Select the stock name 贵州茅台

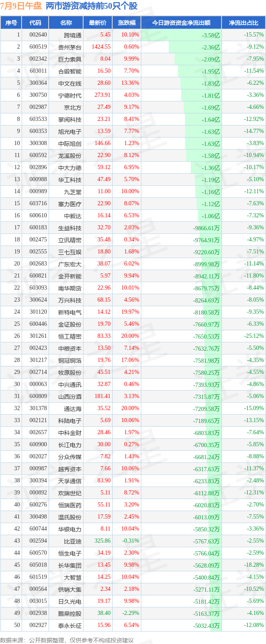click(70, 47)
